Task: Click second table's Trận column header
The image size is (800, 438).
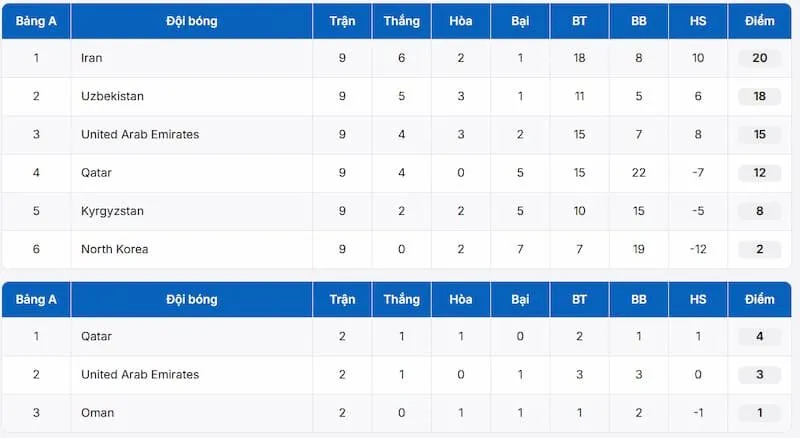Action: click(342, 299)
